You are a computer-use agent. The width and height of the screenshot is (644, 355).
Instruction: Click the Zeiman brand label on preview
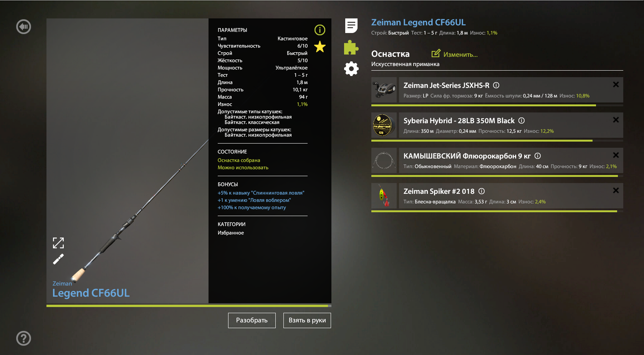point(62,283)
